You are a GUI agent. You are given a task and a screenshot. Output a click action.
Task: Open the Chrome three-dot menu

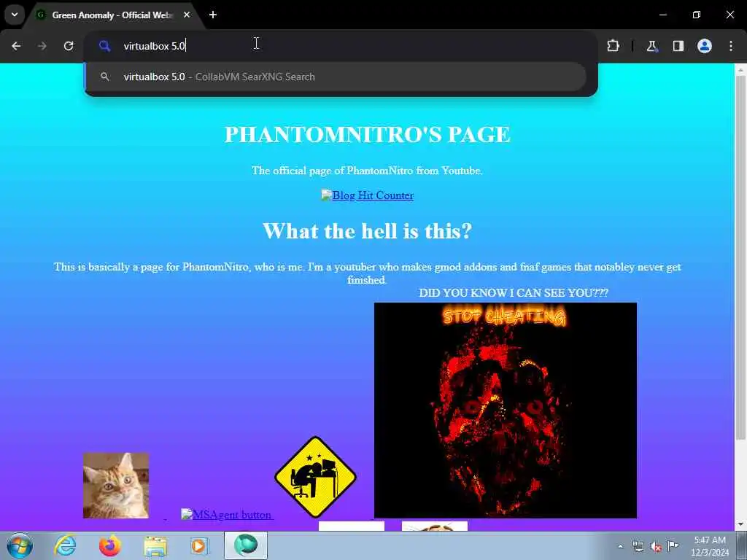731,46
